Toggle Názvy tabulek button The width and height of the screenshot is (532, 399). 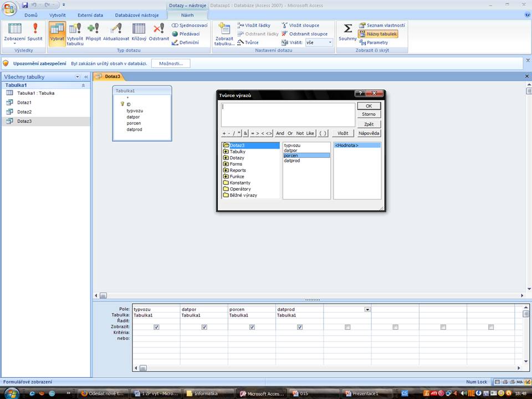[378, 34]
